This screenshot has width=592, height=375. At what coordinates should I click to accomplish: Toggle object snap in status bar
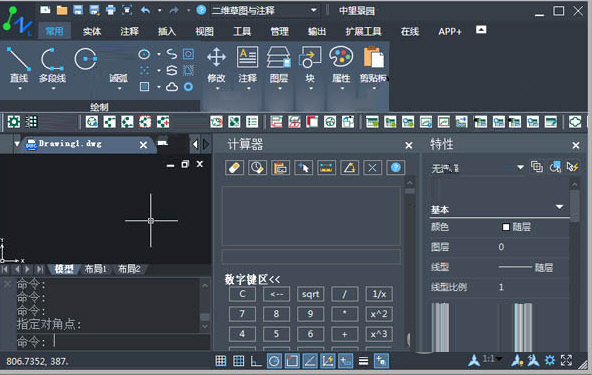[292, 361]
